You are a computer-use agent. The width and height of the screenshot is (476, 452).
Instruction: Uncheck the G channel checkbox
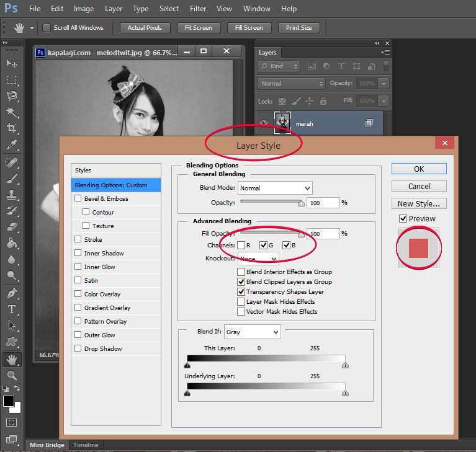[263, 245]
